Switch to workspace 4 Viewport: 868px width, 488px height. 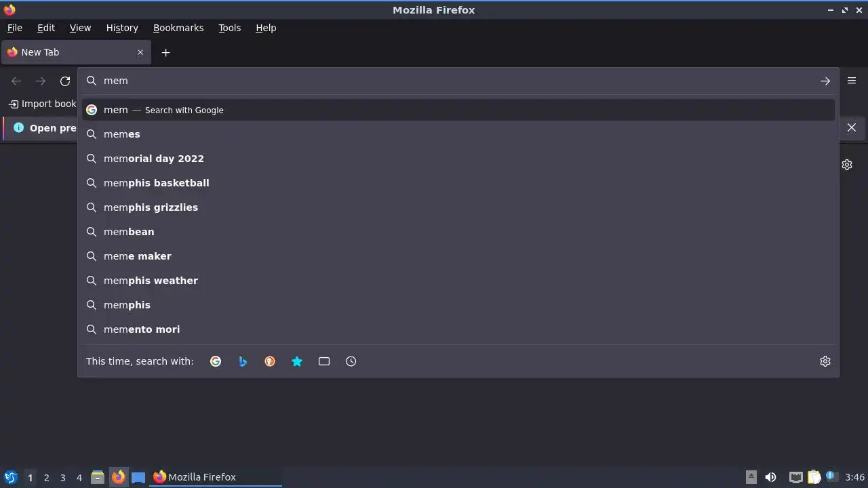point(79,478)
